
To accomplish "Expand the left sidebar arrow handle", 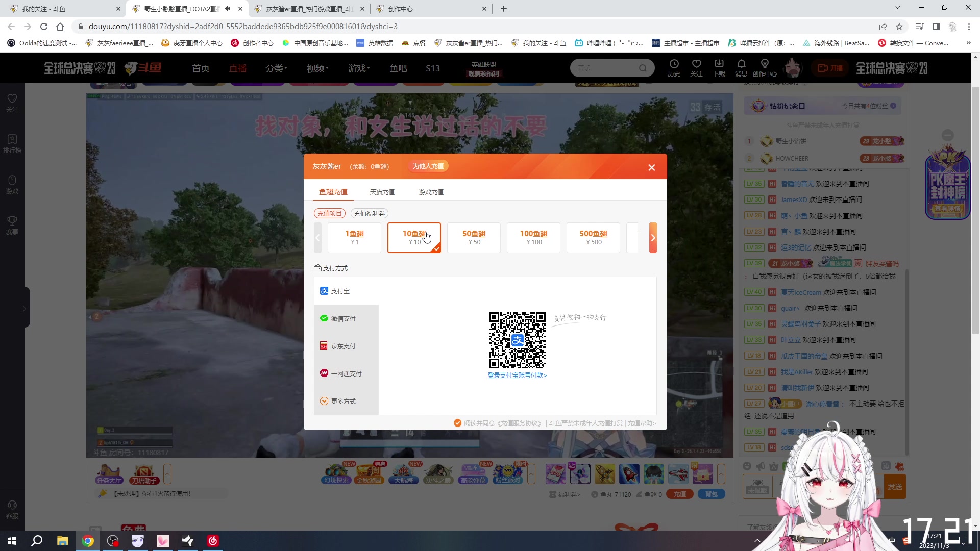I will pos(24,308).
